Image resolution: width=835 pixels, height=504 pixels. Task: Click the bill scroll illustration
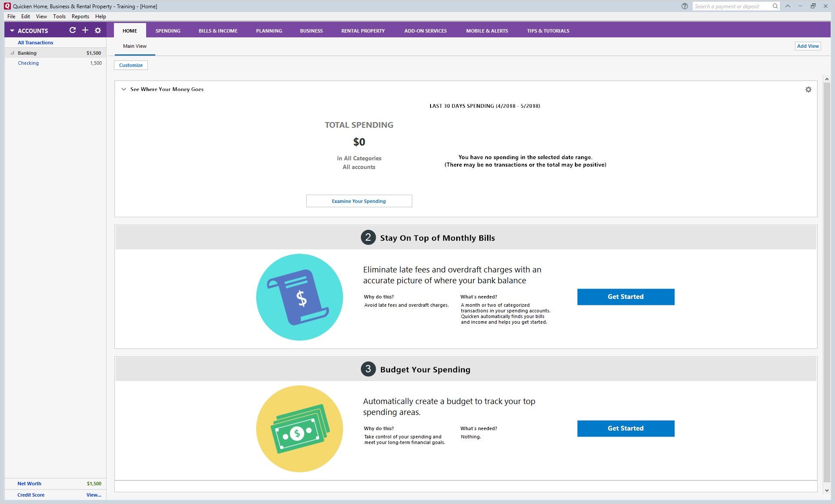(299, 297)
